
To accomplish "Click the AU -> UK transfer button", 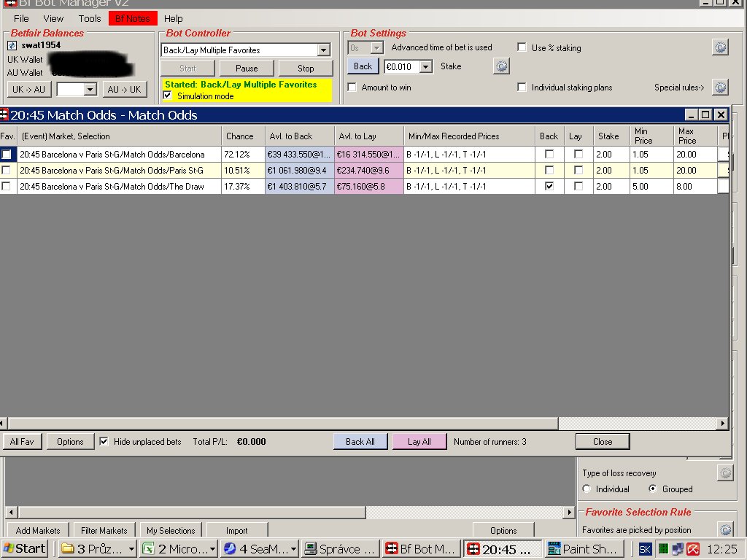I will click(124, 89).
